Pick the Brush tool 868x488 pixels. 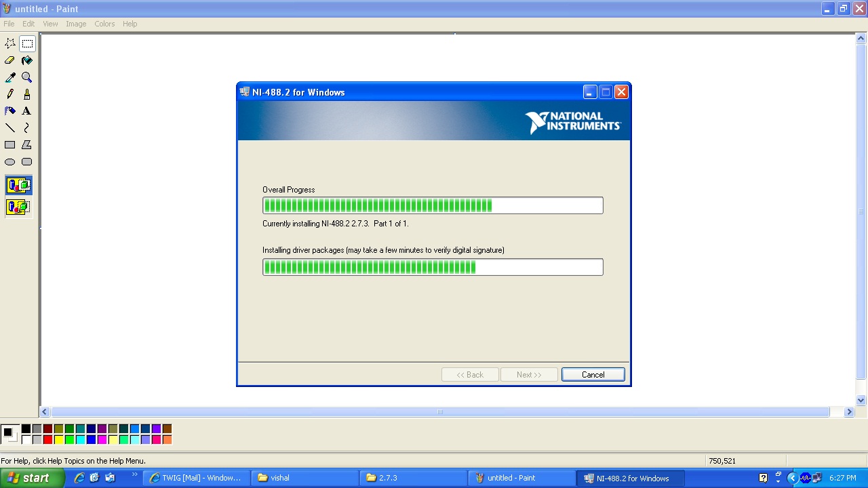(x=27, y=94)
